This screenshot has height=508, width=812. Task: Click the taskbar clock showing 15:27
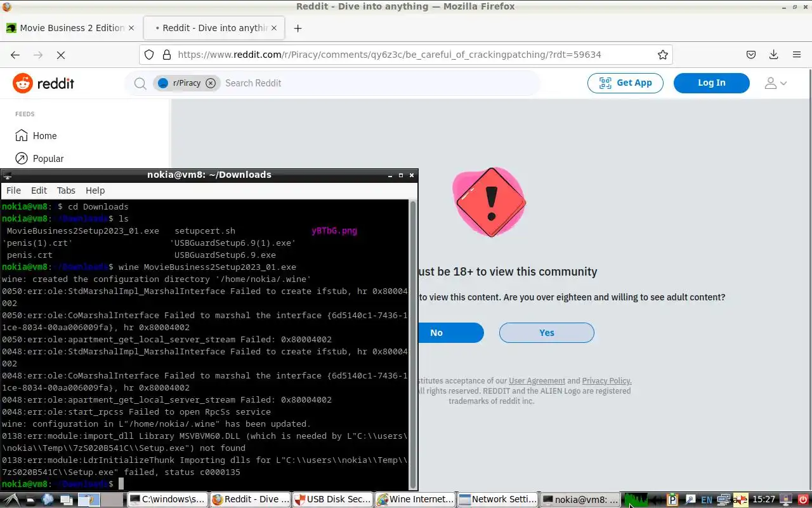coord(764,500)
